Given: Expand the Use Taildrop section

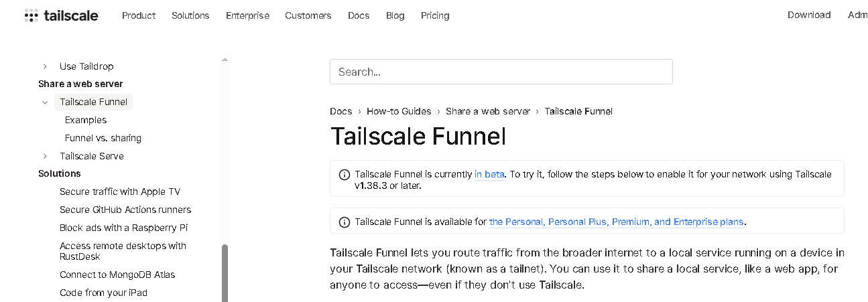Looking at the screenshot, I should (45, 66).
